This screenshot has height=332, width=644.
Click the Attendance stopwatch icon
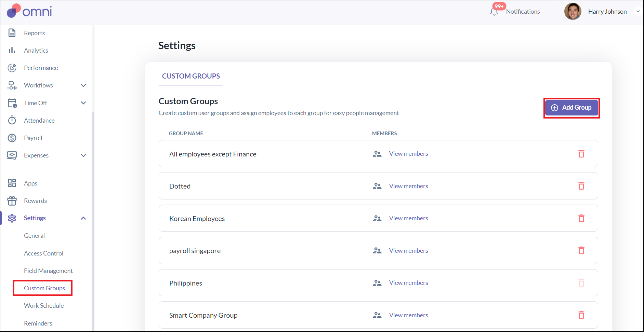(x=12, y=120)
